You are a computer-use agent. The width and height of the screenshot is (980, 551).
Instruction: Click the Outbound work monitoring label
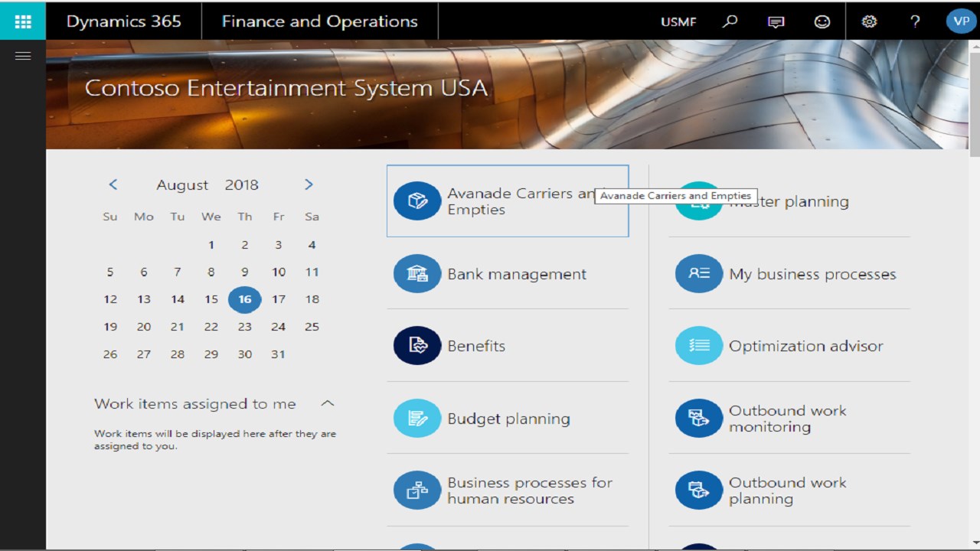[x=788, y=419]
